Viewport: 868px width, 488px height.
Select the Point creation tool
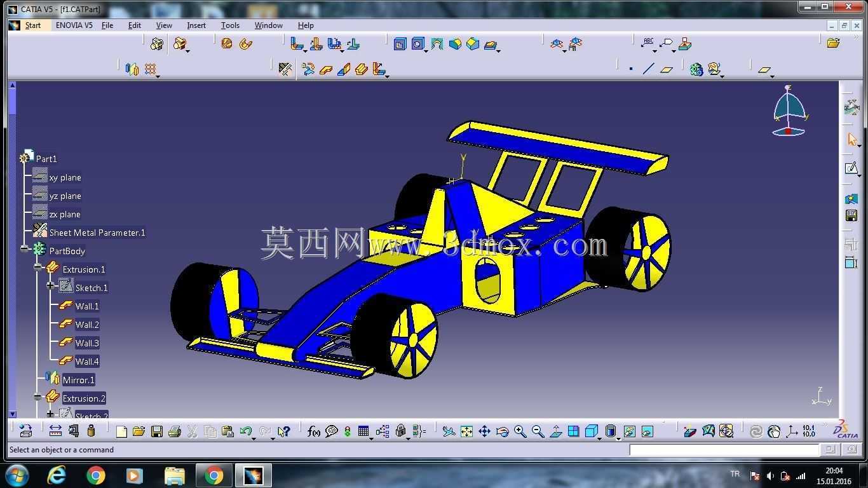631,69
